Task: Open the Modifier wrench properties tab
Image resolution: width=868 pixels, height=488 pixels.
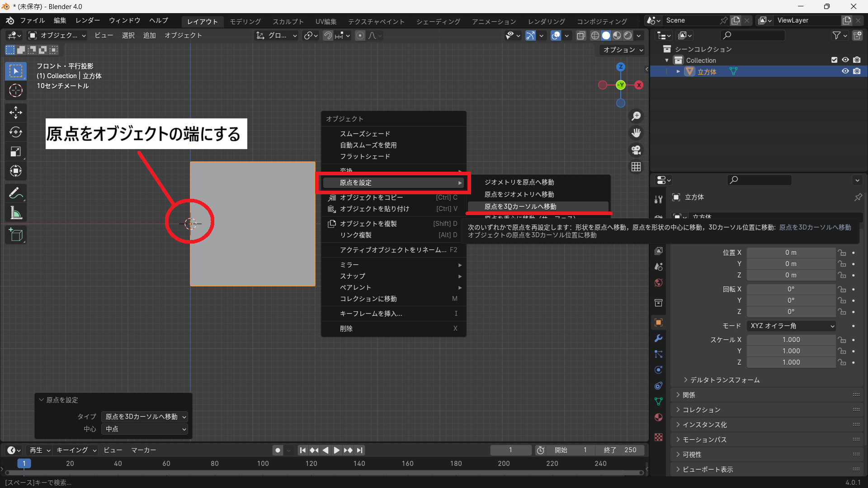Action: (659, 338)
